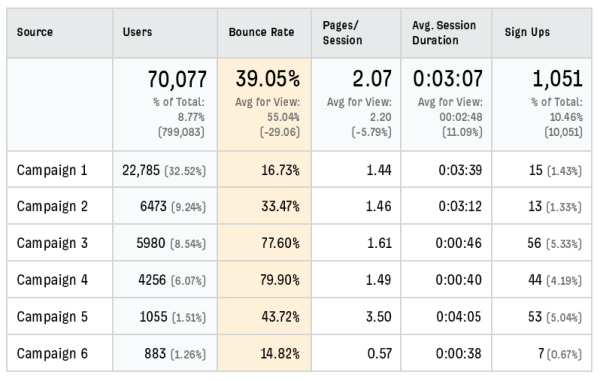The width and height of the screenshot is (600, 381).
Task: Click the Source column header
Action: tap(35, 32)
